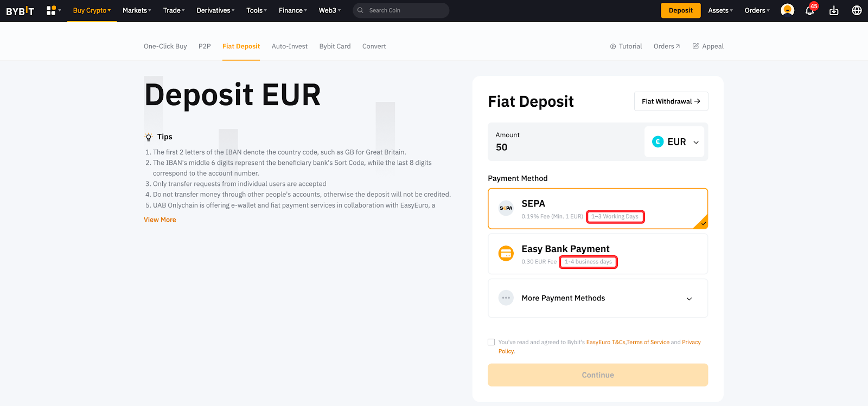
Task: Switch to the P2P tab
Action: (205, 47)
